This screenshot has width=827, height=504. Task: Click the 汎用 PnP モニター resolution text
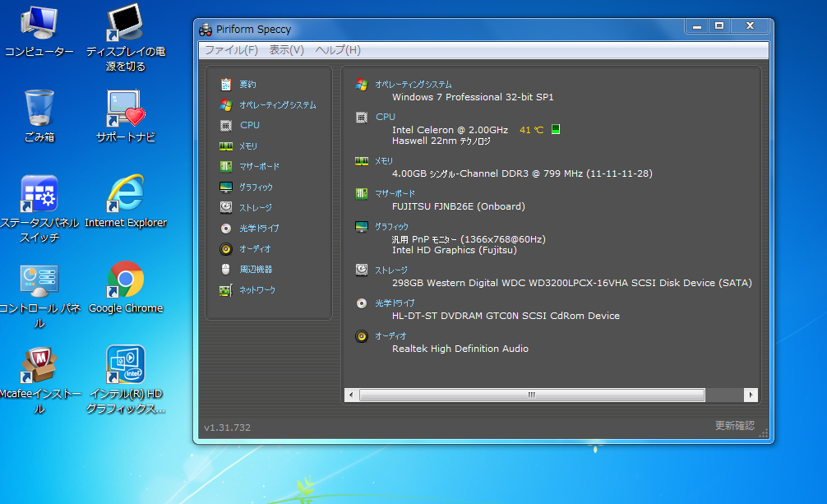pyautogui.click(x=469, y=239)
